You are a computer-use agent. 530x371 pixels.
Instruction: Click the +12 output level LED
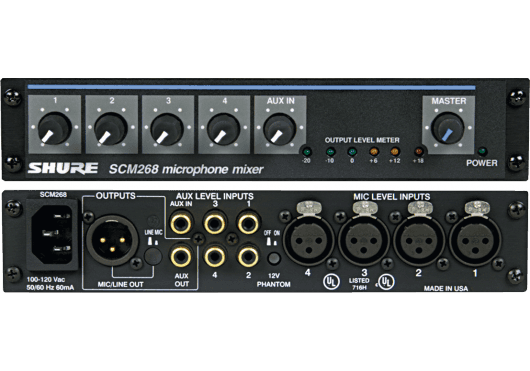click(x=394, y=152)
